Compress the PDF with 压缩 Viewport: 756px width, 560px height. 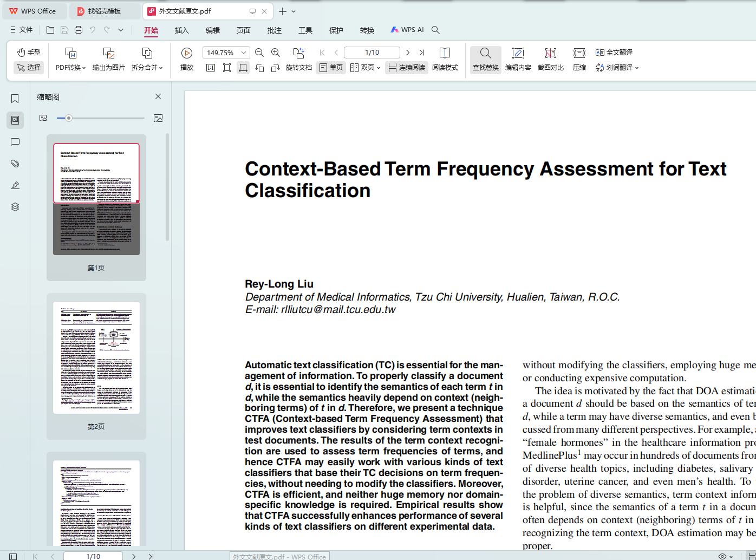579,59
